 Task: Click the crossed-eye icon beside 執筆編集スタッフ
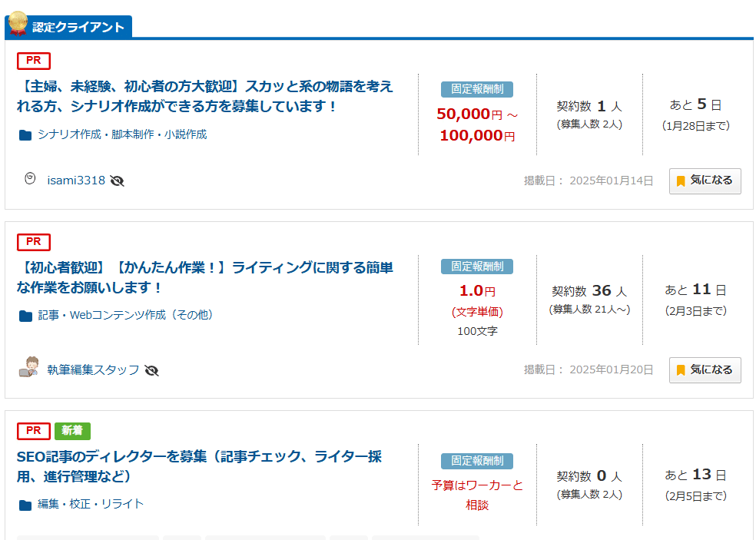click(x=151, y=370)
